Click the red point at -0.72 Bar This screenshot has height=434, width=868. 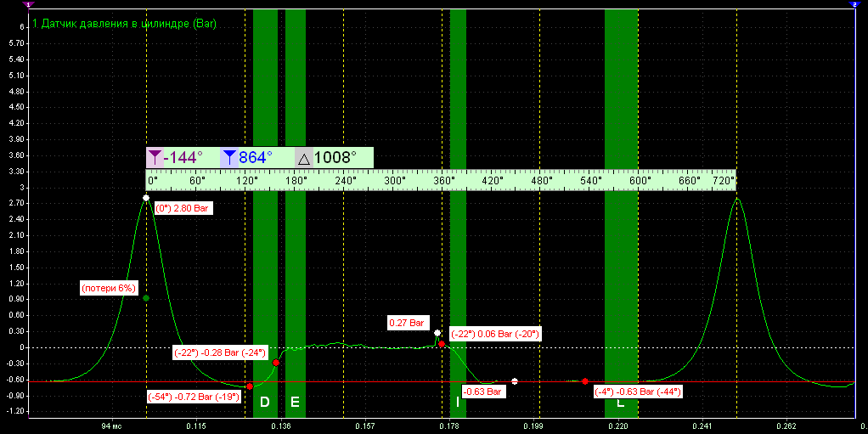(x=250, y=386)
